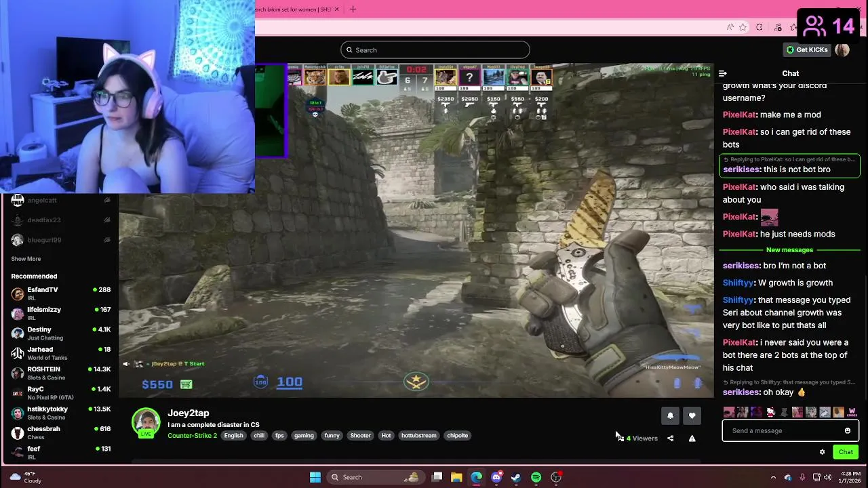868x488 pixels.
Task: Click Shiiftyy username in 'W growth is growth'
Action: pos(738,283)
